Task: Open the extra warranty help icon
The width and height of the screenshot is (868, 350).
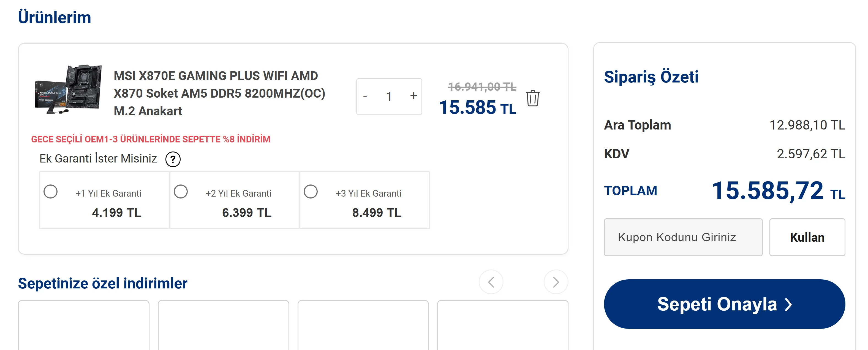Action: (173, 159)
